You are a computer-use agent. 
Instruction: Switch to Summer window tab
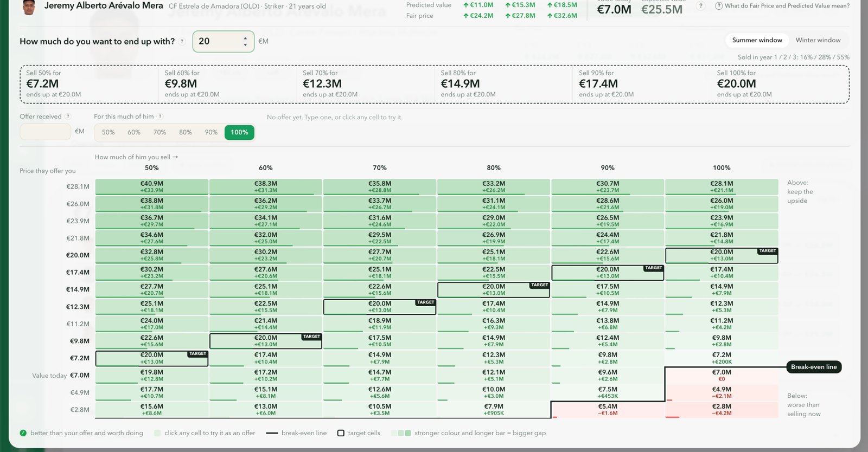point(757,41)
